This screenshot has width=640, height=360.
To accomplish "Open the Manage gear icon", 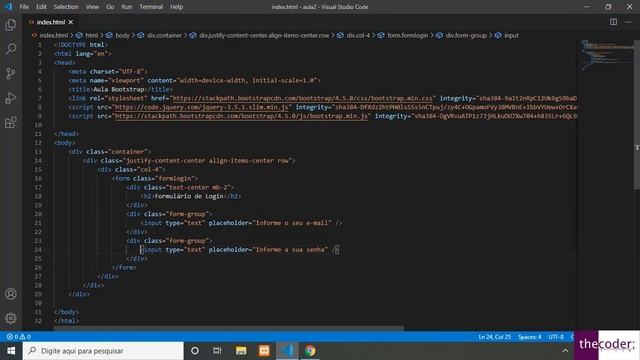I will [x=11, y=318].
